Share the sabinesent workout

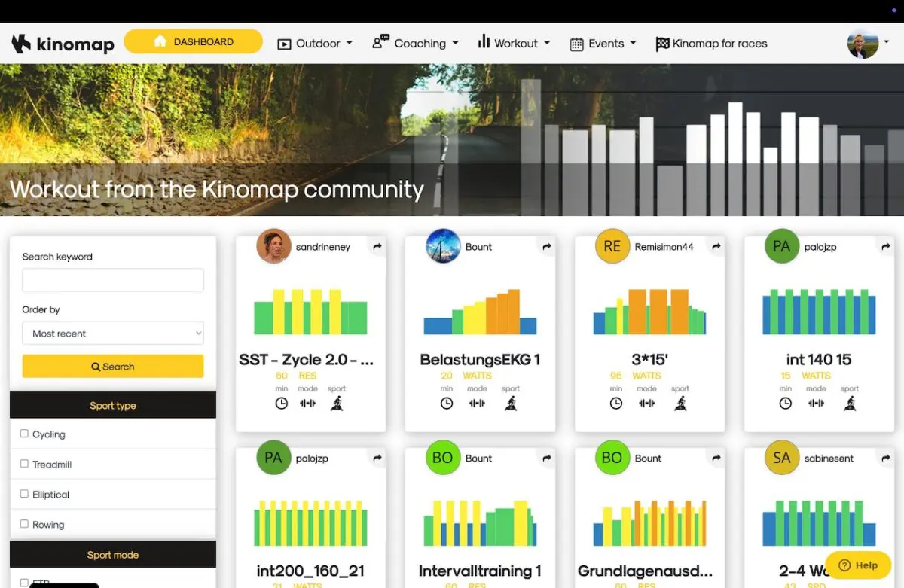(x=886, y=458)
